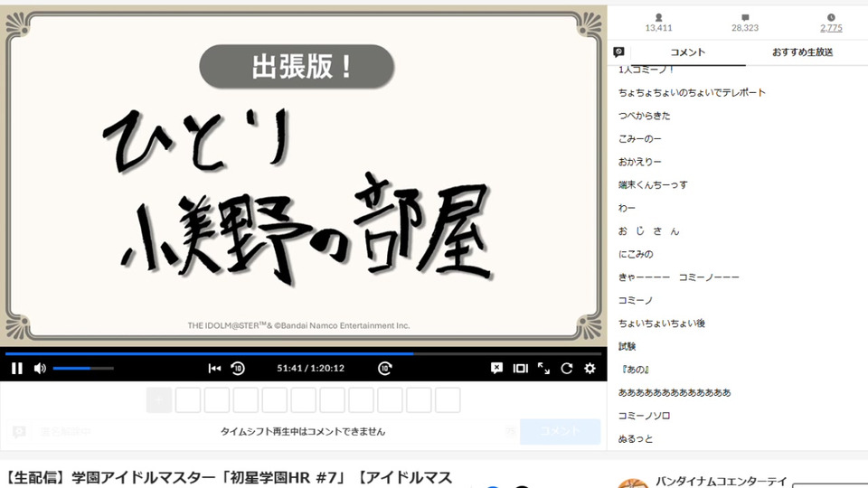This screenshot has height=488, width=868.
Task: Select comment きゃーーーー コミーノーーー
Action: (x=679, y=277)
